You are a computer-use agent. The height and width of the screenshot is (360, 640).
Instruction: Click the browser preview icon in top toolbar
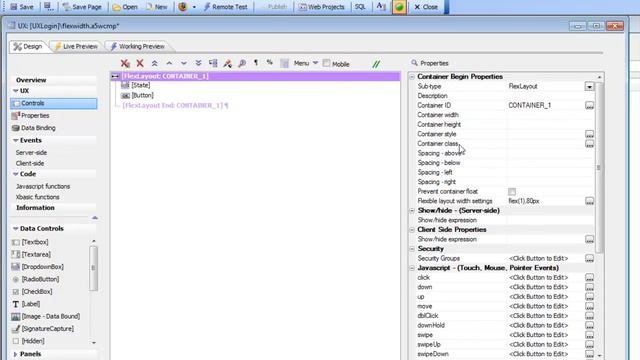pyautogui.click(x=182, y=7)
